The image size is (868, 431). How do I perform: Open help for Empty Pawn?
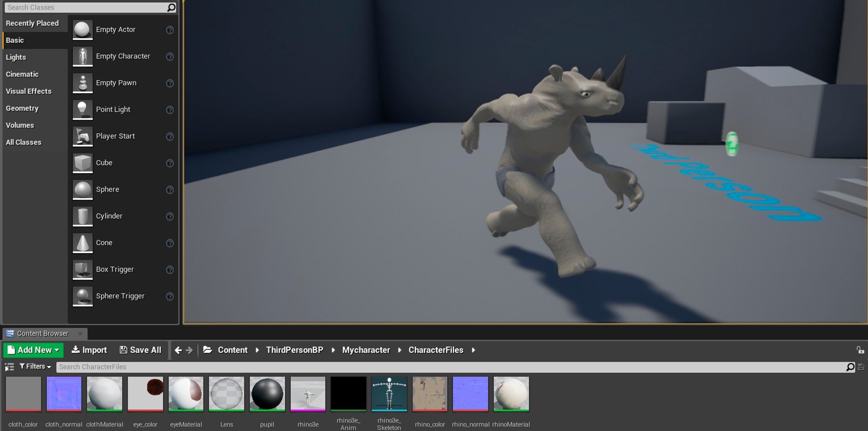point(170,83)
